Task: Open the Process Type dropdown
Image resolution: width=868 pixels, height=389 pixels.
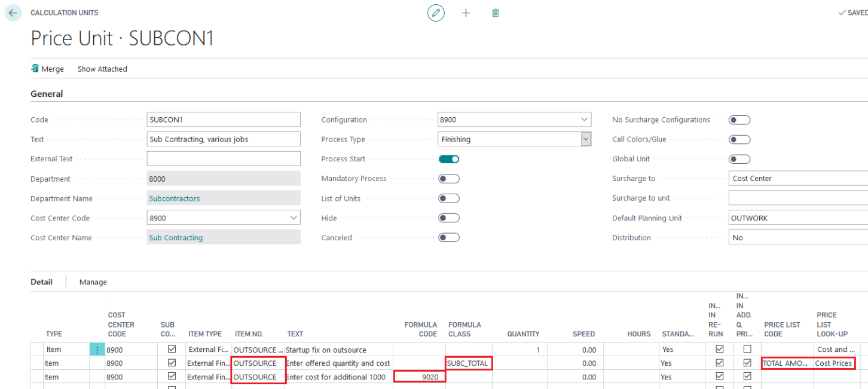Action: [586, 139]
